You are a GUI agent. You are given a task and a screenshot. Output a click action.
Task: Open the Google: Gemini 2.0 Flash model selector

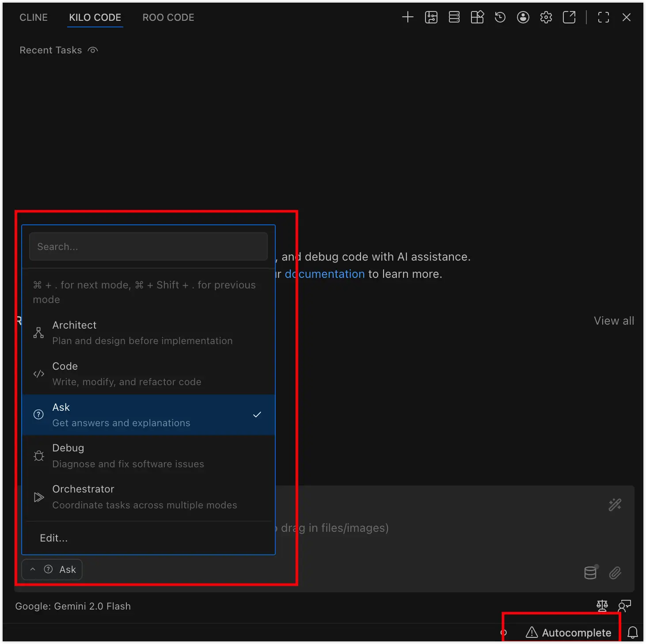[x=73, y=606]
